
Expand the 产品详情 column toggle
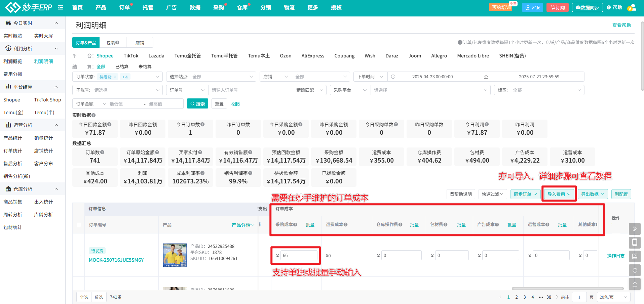tap(243, 225)
